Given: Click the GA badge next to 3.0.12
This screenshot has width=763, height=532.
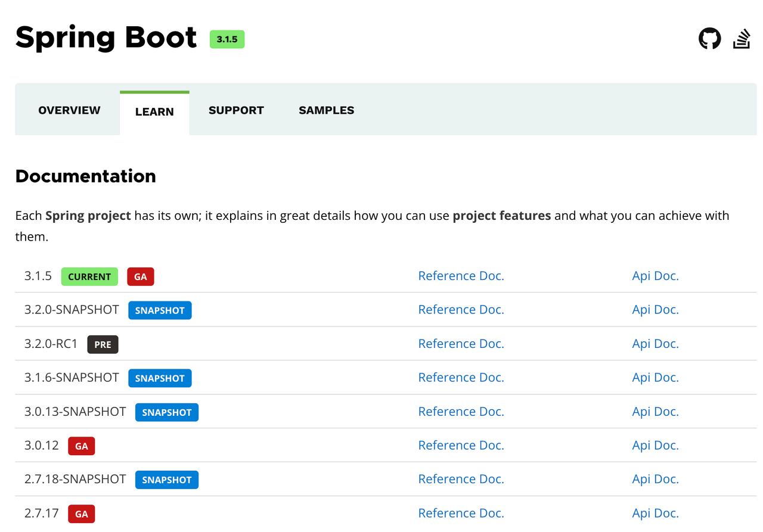Looking at the screenshot, I should coord(82,446).
